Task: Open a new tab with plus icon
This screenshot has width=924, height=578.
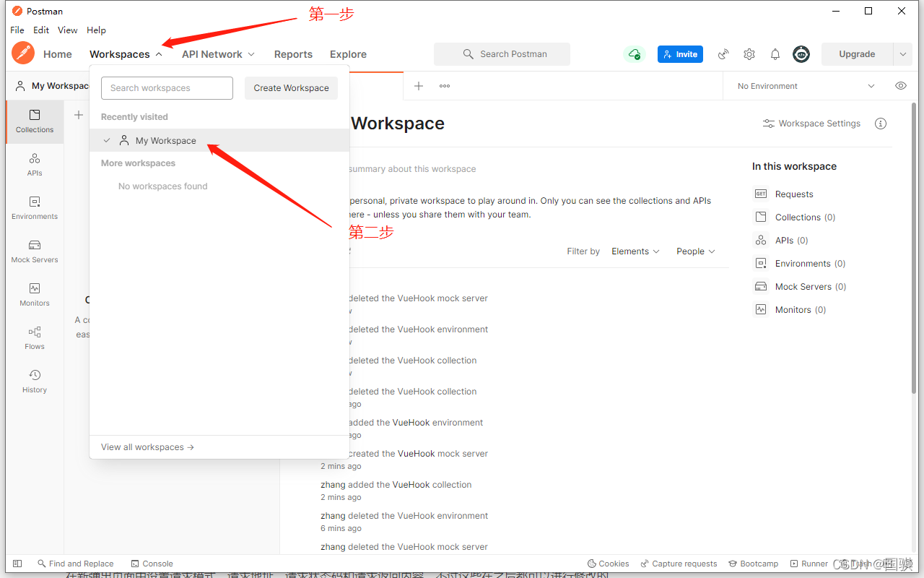Action: (x=419, y=86)
